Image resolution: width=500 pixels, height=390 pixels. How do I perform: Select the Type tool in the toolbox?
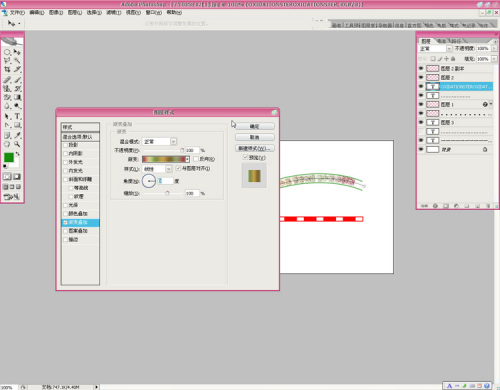click(x=17, y=116)
